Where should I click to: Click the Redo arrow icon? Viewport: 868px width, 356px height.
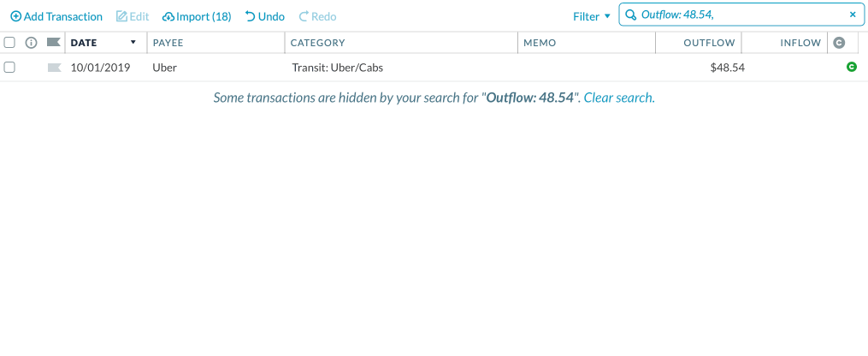point(304,16)
